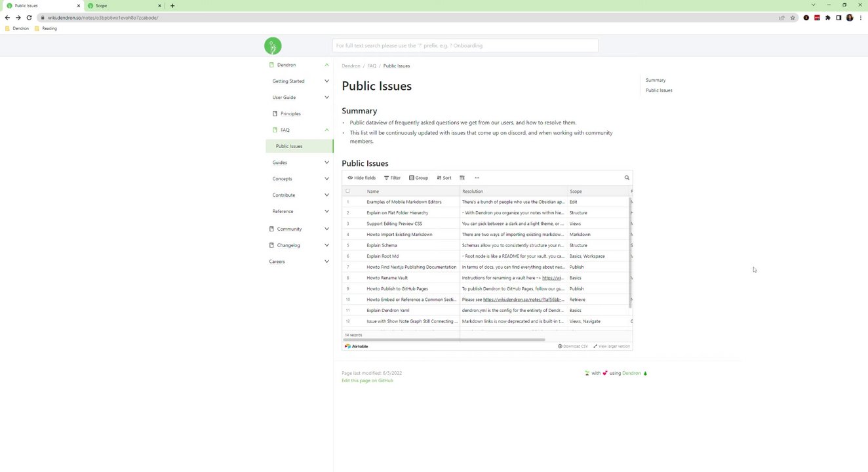Viewport: 868px width, 472px height.
Task: Expand the Contribute sidebar section
Action: click(x=326, y=195)
